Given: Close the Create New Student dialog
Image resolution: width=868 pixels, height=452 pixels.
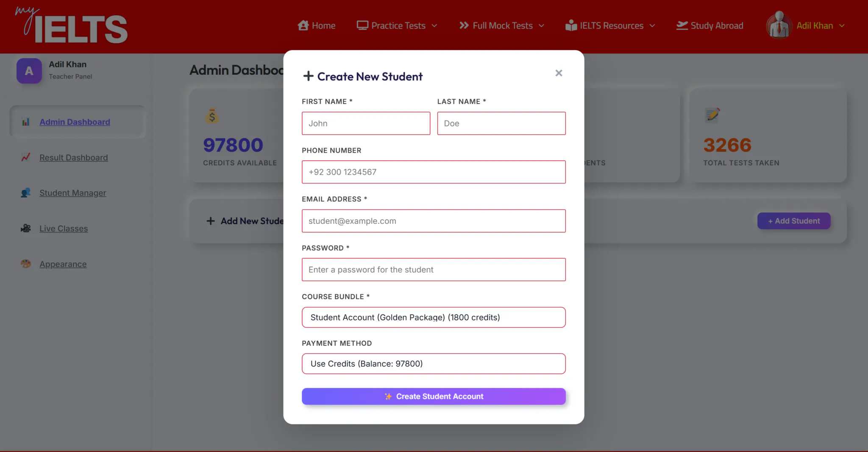Looking at the screenshot, I should pos(559,73).
